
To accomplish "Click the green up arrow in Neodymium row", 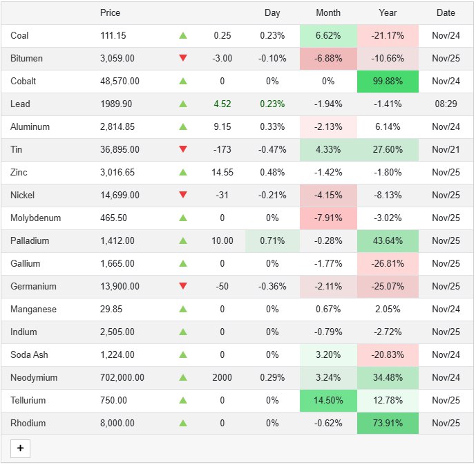I will pos(183,377).
